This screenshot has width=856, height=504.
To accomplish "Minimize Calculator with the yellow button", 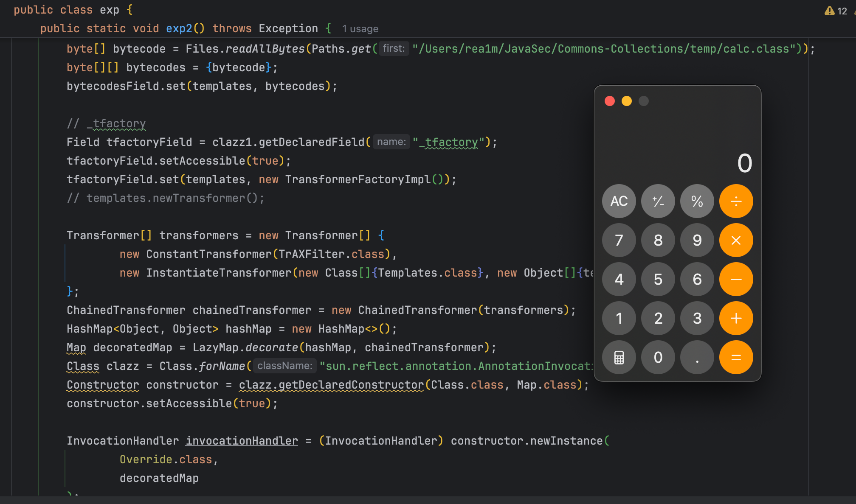I will click(x=627, y=101).
